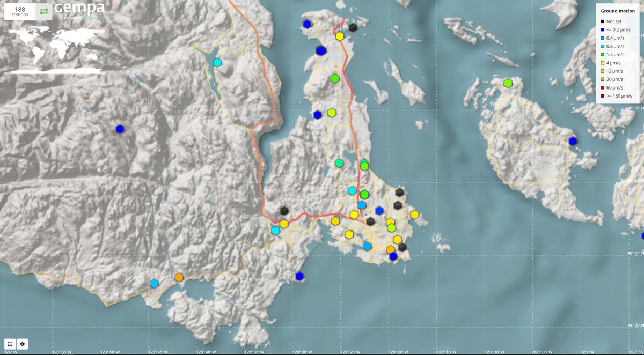
Task: Select the yellow station below the western black one
Action: (x=283, y=224)
